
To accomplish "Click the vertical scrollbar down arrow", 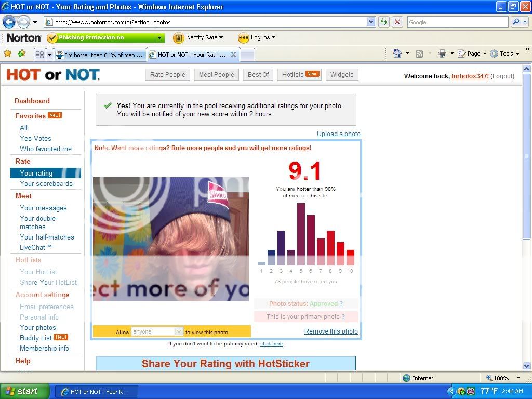I will [x=526, y=366].
